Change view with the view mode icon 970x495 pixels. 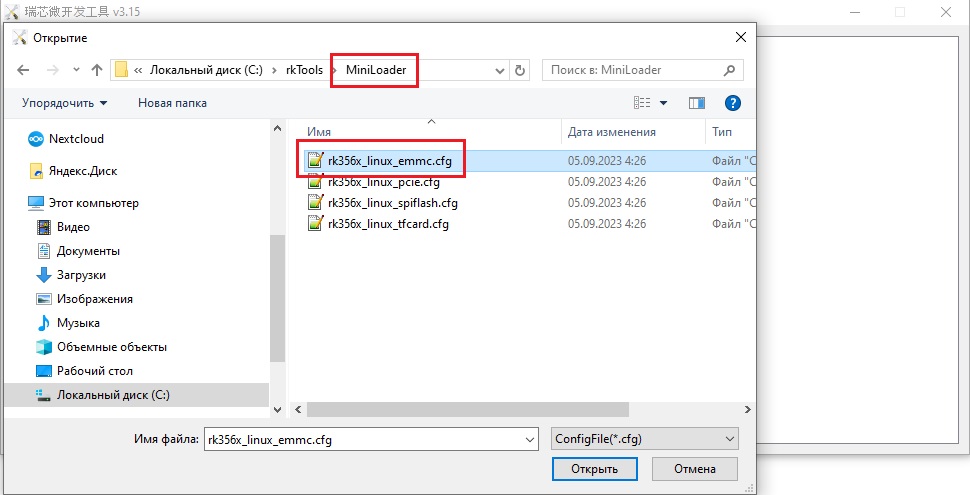click(x=642, y=103)
